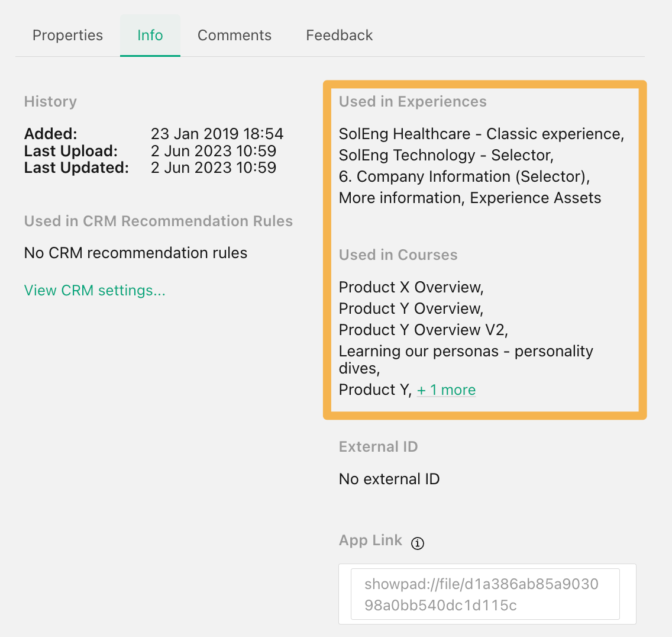The image size is (672, 637).
Task: Click the No external ID text
Action: click(389, 479)
